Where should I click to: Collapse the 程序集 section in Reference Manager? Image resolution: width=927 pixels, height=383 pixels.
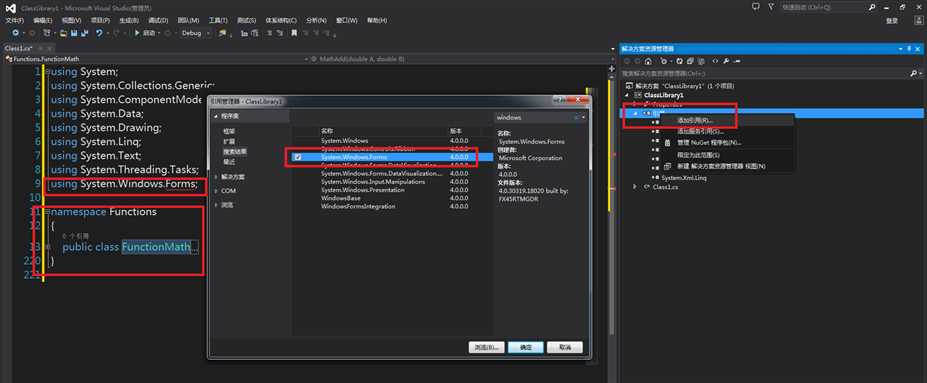[216, 116]
